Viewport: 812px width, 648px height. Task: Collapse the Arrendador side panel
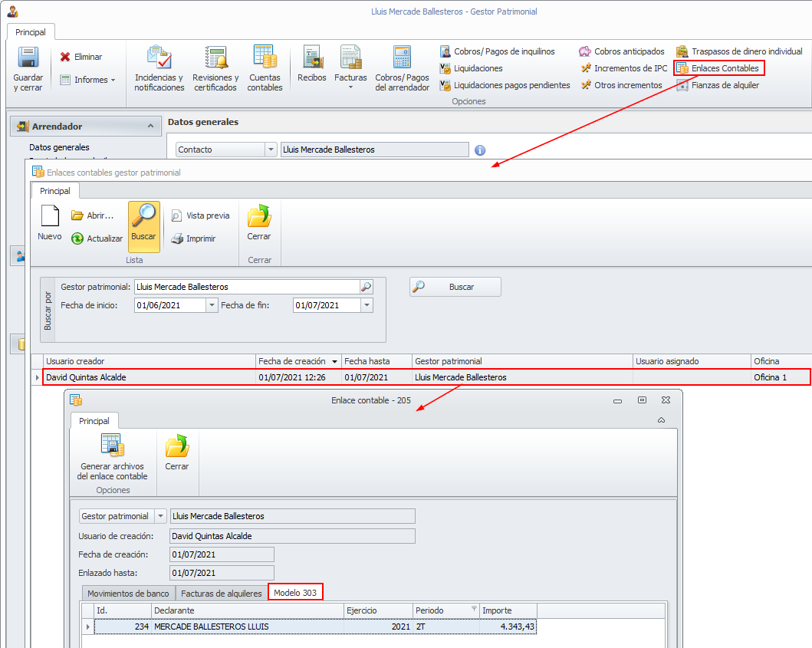[151, 126]
